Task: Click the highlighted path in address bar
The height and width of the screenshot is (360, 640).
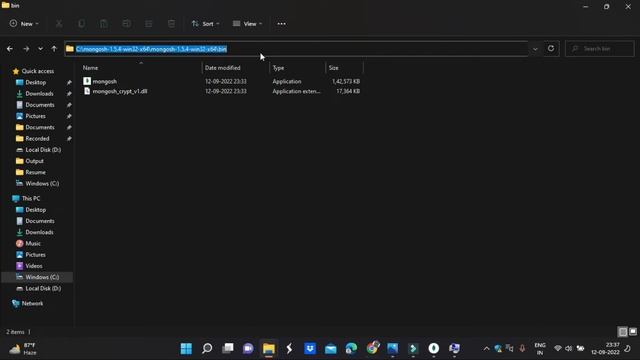Action: 151,49
